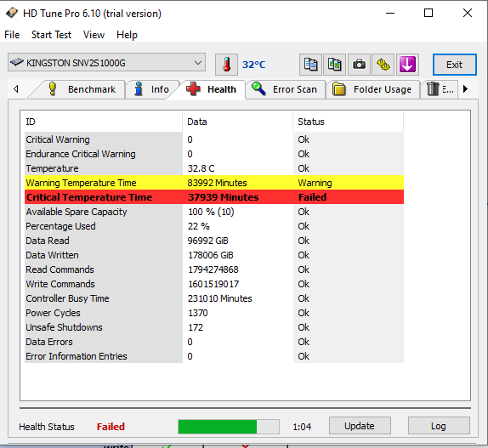Screen dimensions: 488x448
Task: Click the 96992 GiB value
Action: click(208, 241)
